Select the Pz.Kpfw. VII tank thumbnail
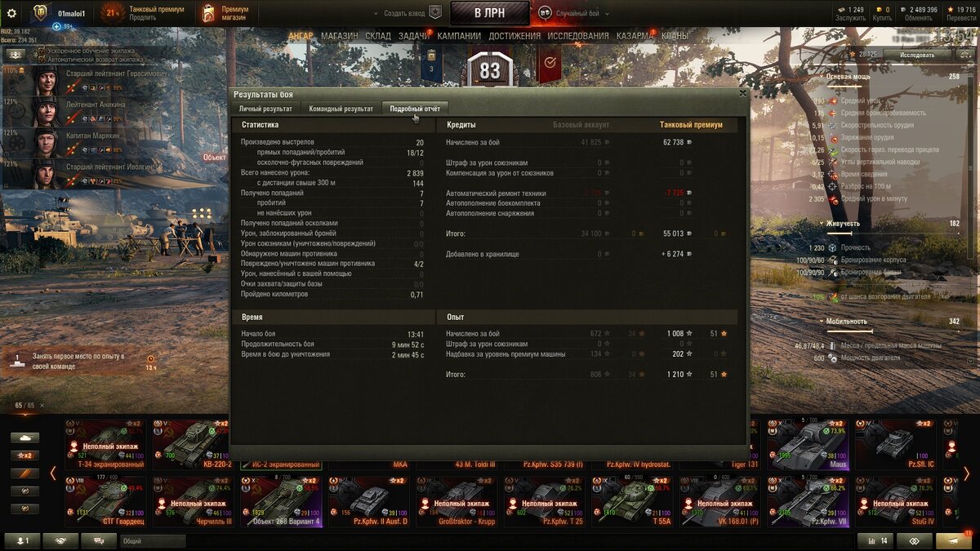The image size is (980, 551). pos(807,501)
